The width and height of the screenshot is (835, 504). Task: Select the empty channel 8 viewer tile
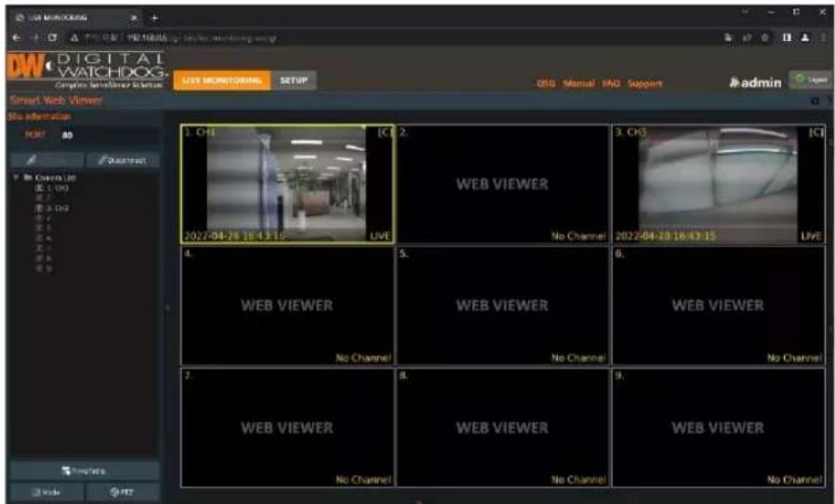503,428
